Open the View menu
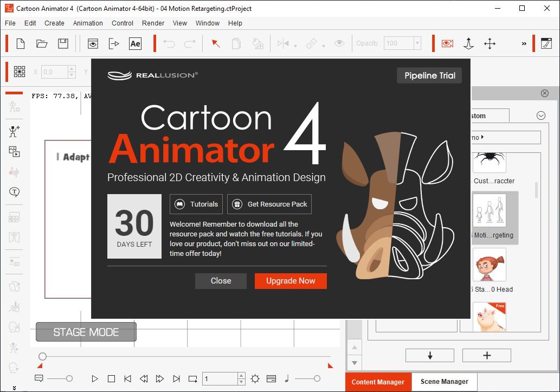The image size is (560, 392). pos(179,23)
